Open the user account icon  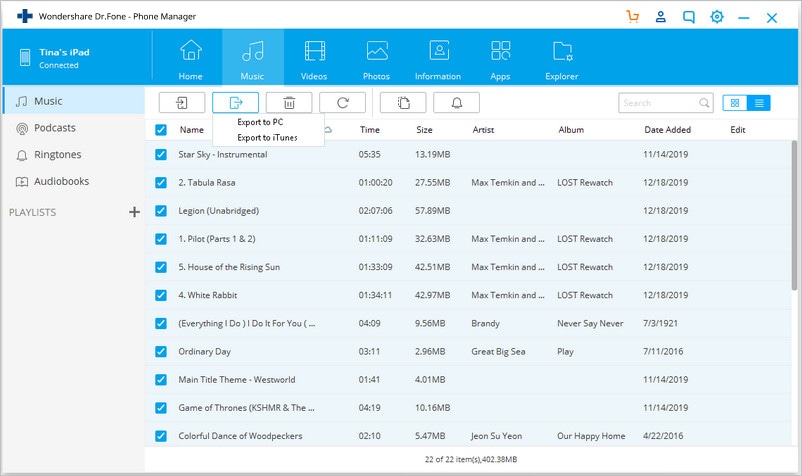click(x=661, y=17)
